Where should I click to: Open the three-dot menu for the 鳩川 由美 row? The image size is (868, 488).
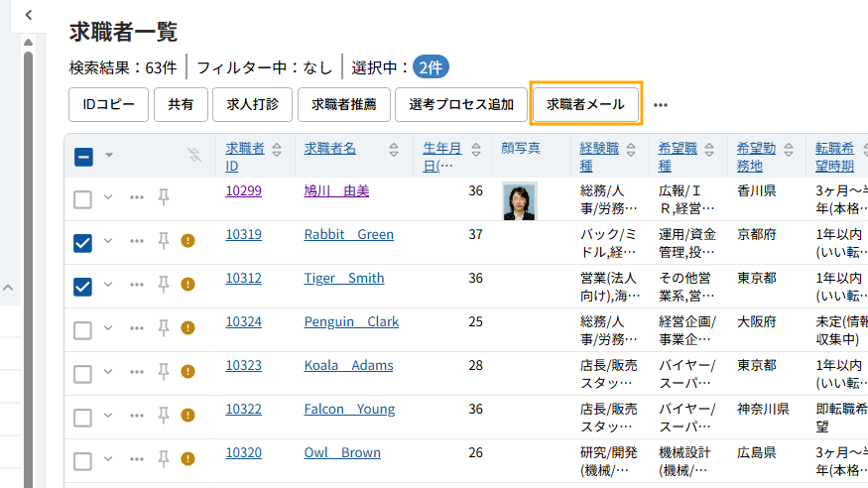(x=137, y=197)
